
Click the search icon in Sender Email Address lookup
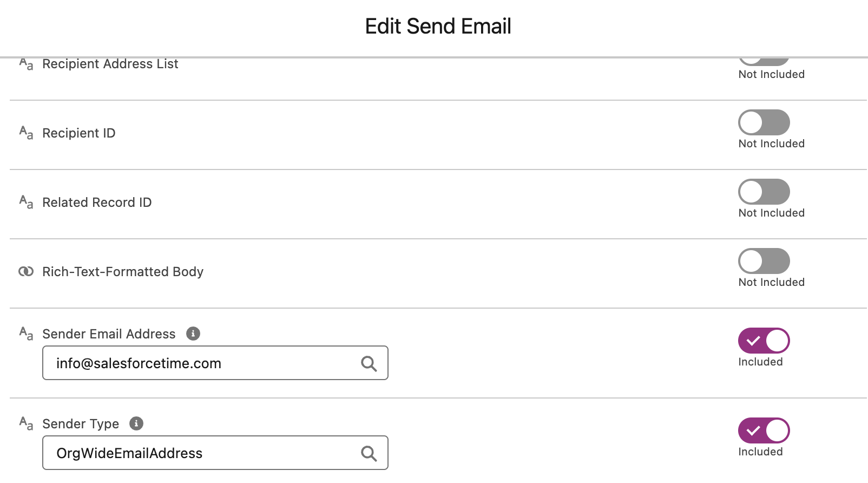click(370, 363)
